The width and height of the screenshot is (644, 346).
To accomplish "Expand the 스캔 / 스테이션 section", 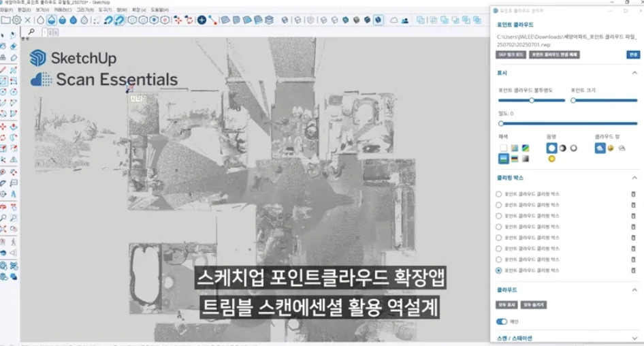I will tap(634, 339).
